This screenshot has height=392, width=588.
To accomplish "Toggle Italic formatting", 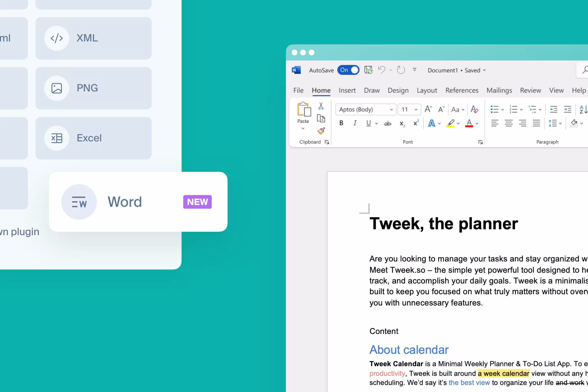I will point(355,123).
